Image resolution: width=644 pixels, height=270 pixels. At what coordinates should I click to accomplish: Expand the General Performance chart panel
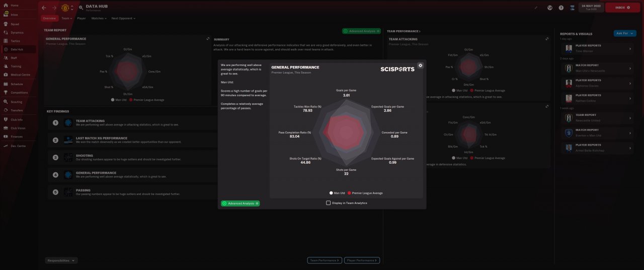click(x=208, y=38)
